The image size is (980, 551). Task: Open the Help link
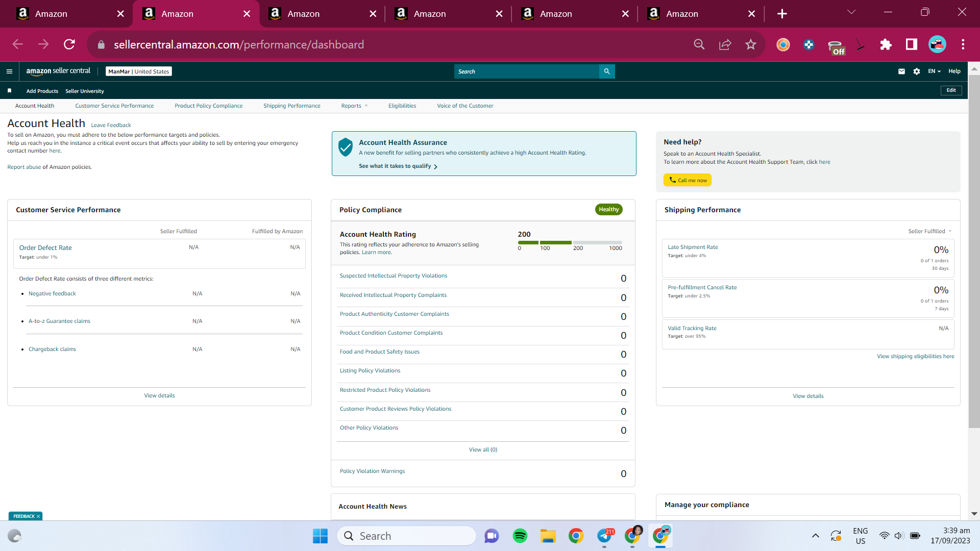(x=954, y=71)
